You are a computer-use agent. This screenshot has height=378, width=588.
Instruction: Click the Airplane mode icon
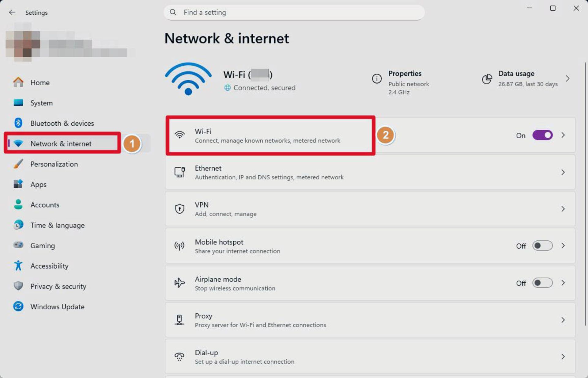(179, 283)
